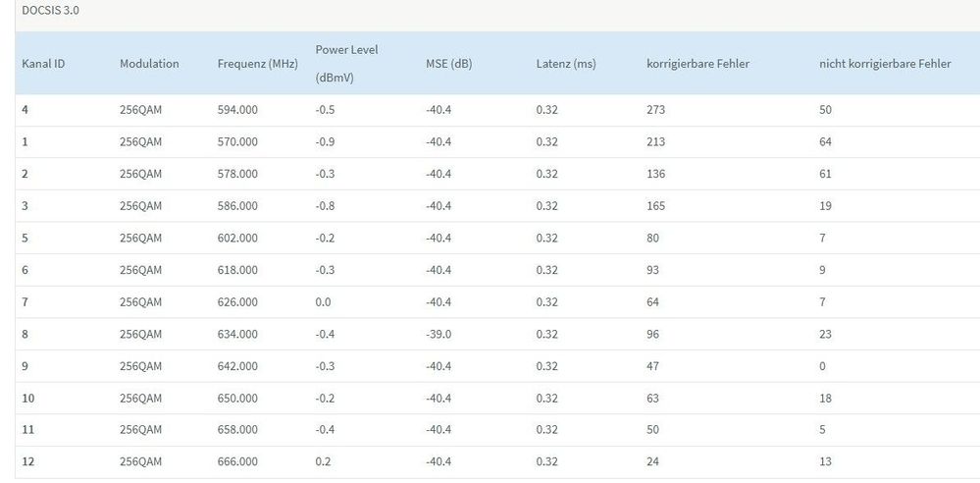The width and height of the screenshot is (980, 483).
Task: Click the Frequenz (MHz) column header
Action: 257,64
